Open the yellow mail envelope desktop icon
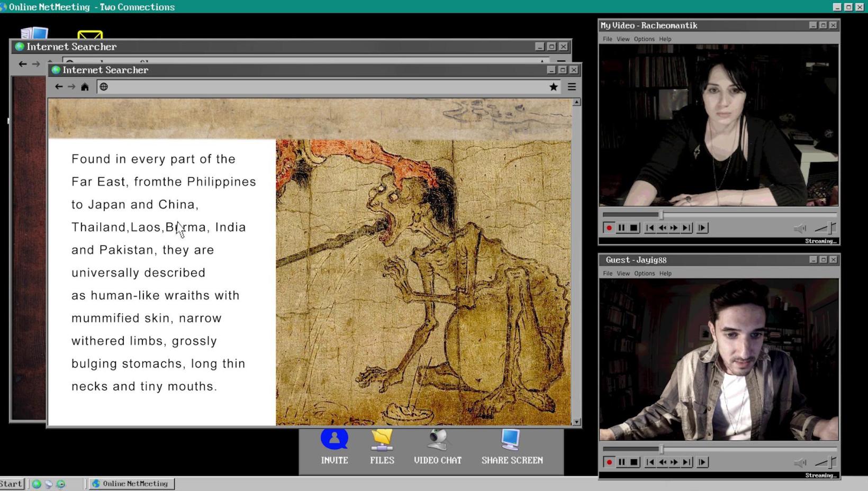 click(x=90, y=35)
